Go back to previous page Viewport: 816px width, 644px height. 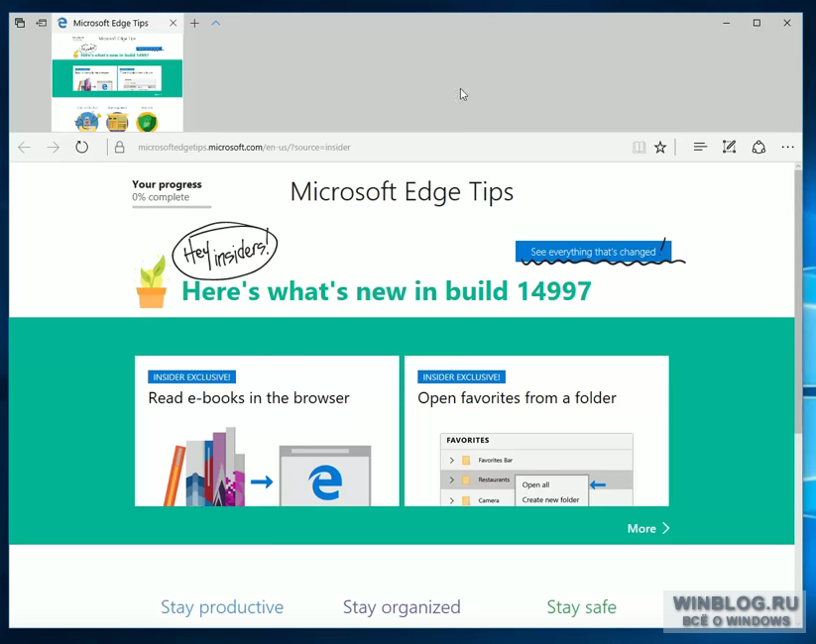25,148
